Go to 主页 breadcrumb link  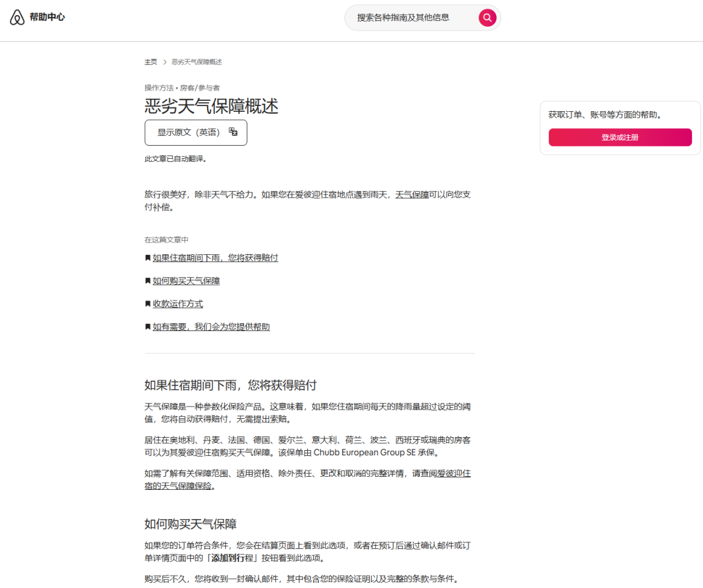[x=150, y=62]
